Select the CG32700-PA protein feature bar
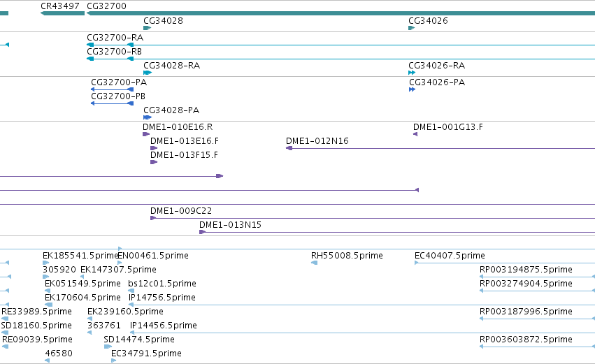Image resolution: width=595 pixels, height=364 pixels. click(x=113, y=89)
